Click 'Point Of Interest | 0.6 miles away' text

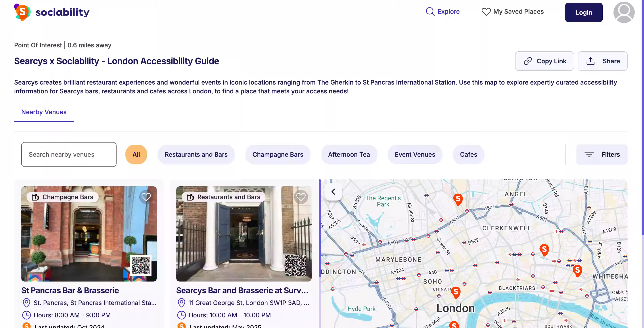click(63, 45)
